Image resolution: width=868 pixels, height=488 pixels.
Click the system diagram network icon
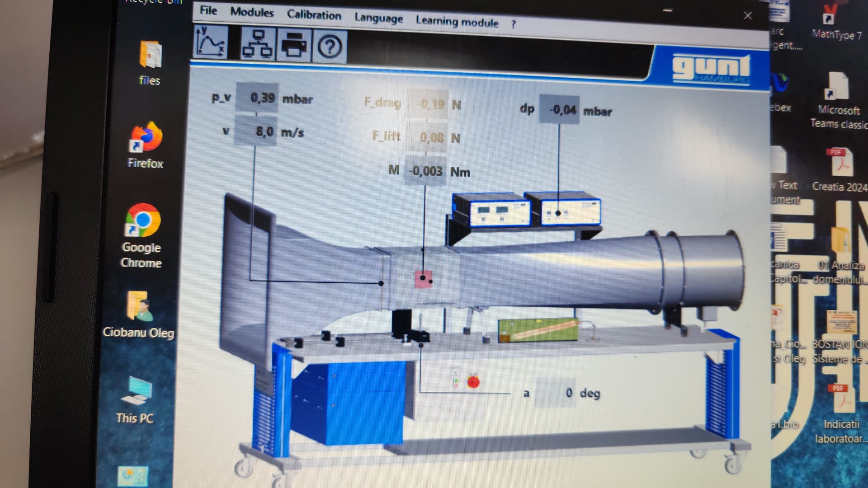click(257, 44)
